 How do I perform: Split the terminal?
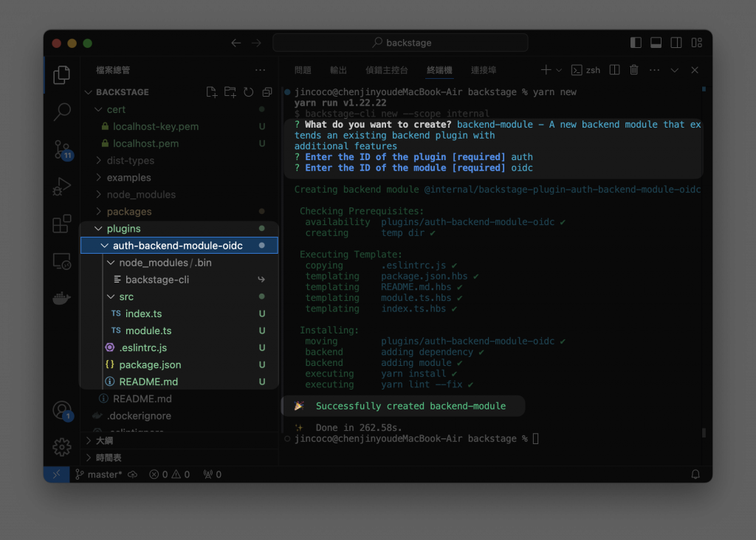614,70
